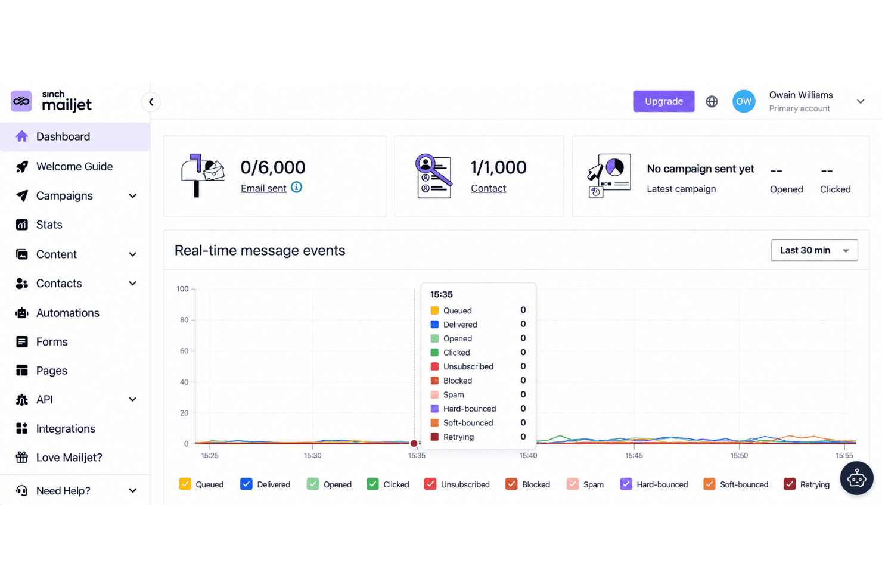This screenshot has height=588, width=882.
Task: Open the Last 30 min time range dropdown
Action: click(815, 250)
